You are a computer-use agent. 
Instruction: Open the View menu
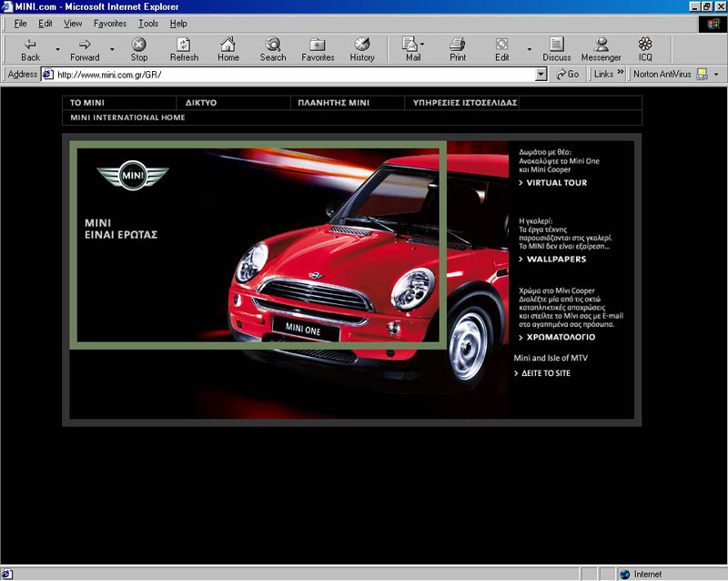click(x=73, y=23)
